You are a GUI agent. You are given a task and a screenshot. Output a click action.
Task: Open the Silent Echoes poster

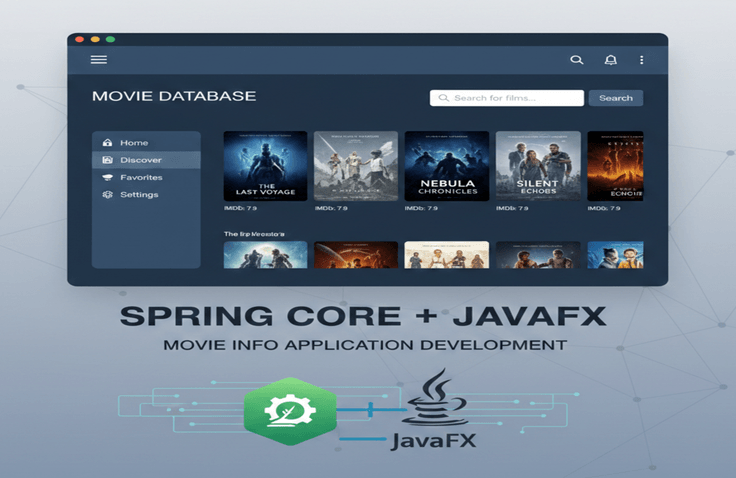pos(538,166)
